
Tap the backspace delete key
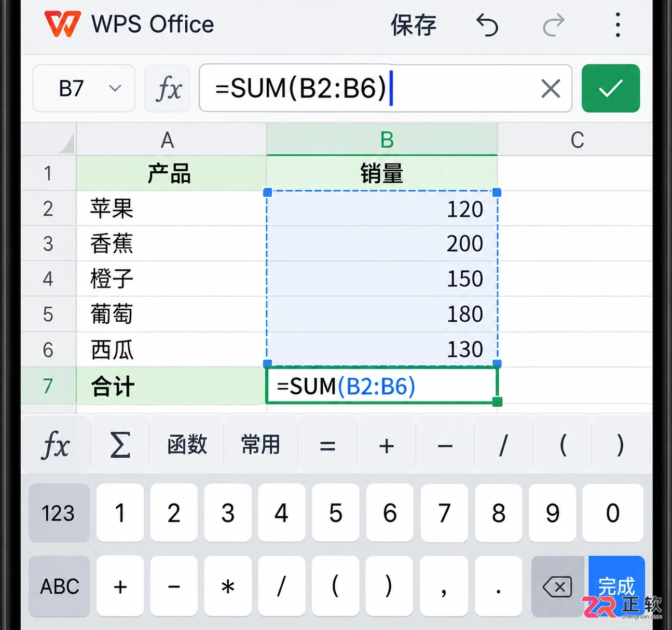(557, 586)
